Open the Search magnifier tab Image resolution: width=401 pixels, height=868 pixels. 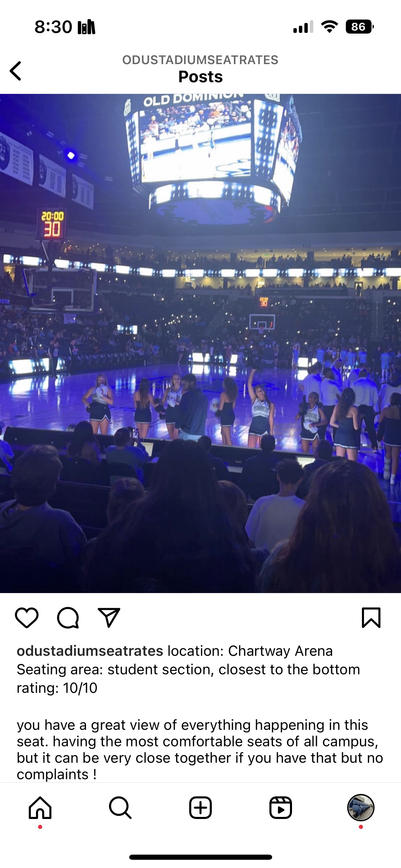[x=120, y=808]
